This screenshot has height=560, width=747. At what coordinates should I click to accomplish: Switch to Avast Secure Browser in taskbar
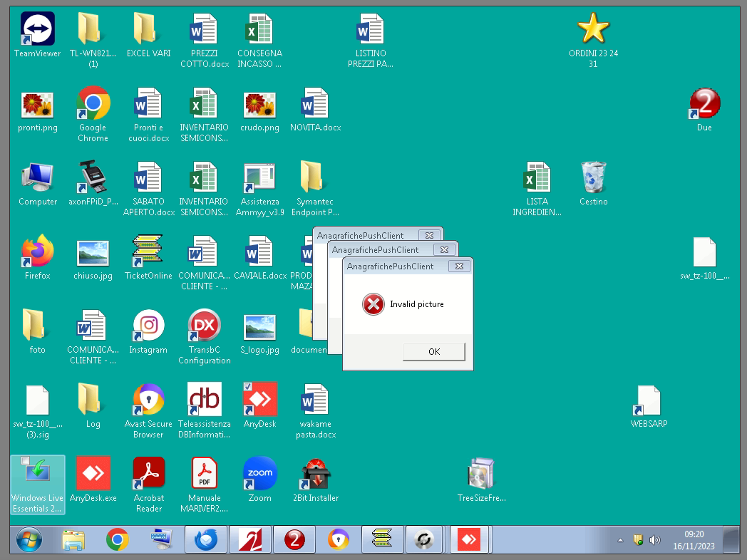(339, 540)
